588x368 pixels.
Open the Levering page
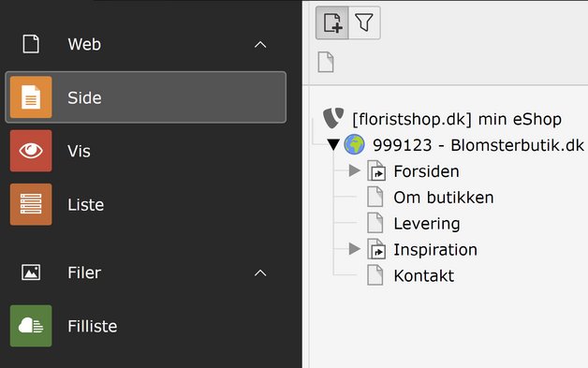pyautogui.click(x=427, y=224)
